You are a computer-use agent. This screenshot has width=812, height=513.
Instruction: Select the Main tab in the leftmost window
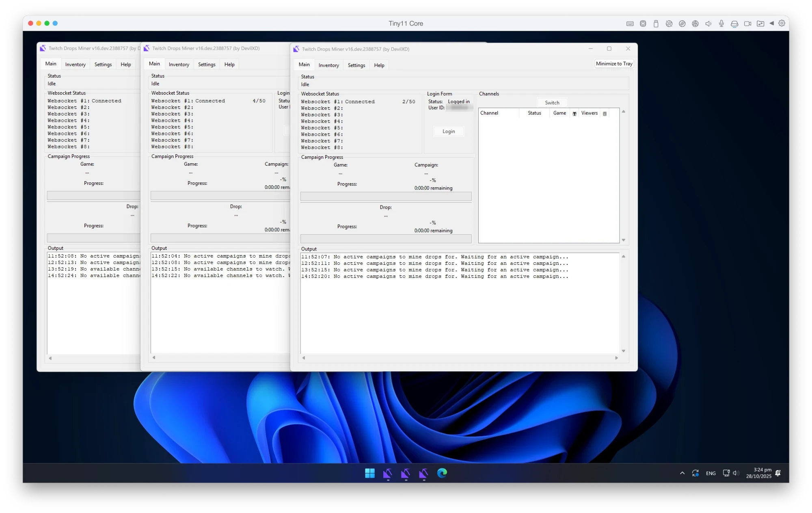(x=51, y=64)
